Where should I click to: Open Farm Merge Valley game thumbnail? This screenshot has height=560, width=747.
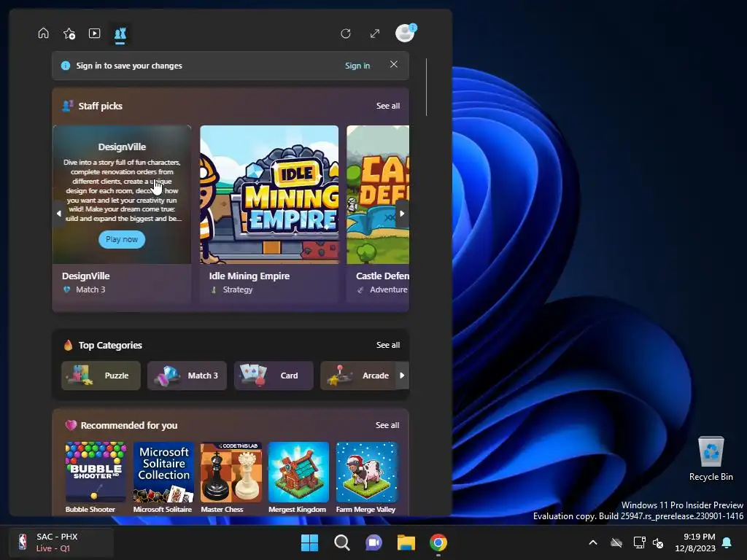366,472
